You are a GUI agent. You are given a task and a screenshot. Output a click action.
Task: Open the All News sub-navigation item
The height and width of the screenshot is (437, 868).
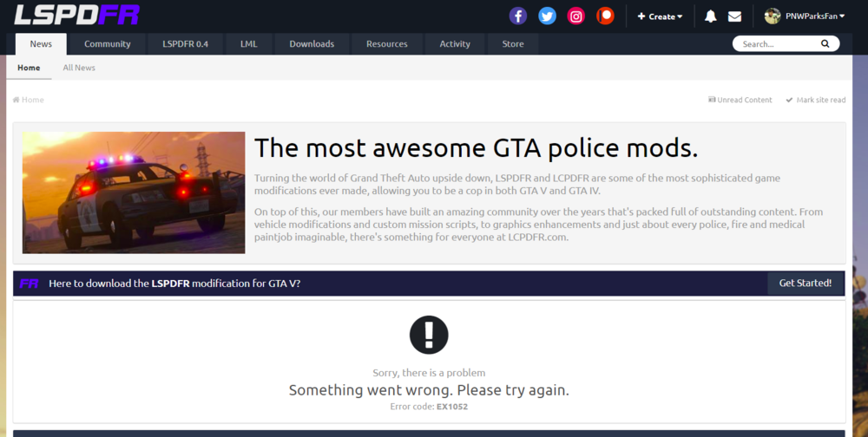79,68
